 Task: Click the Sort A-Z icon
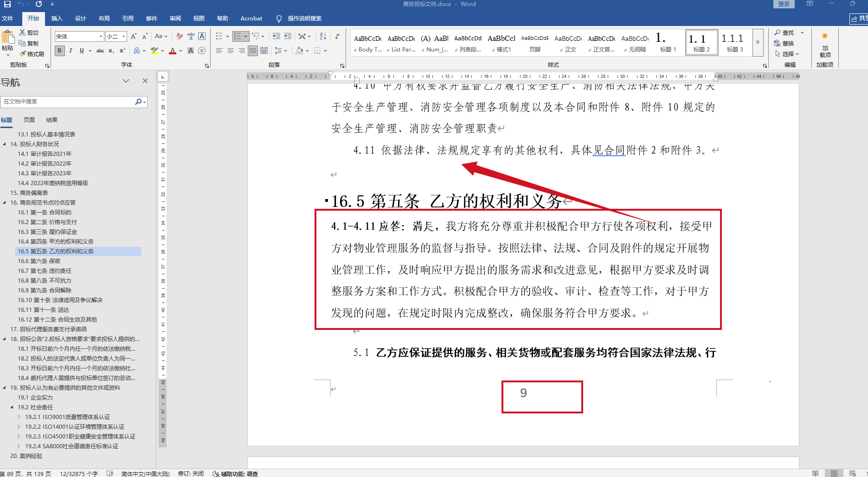[x=323, y=36]
